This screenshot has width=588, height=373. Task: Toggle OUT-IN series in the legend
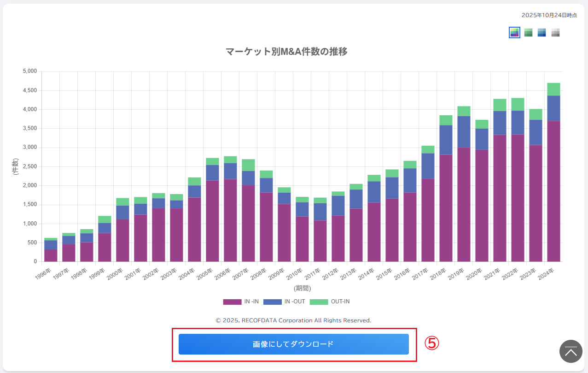pyautogui.click(x=340, y=302)
